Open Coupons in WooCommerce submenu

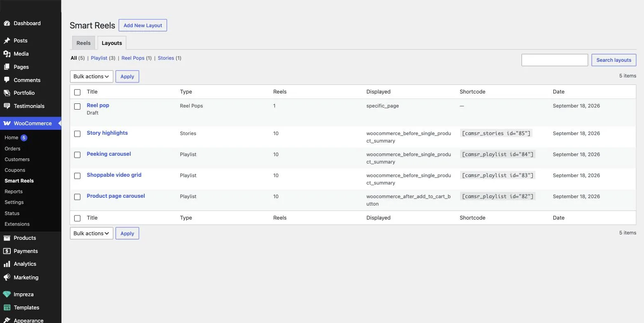[15, 170]
